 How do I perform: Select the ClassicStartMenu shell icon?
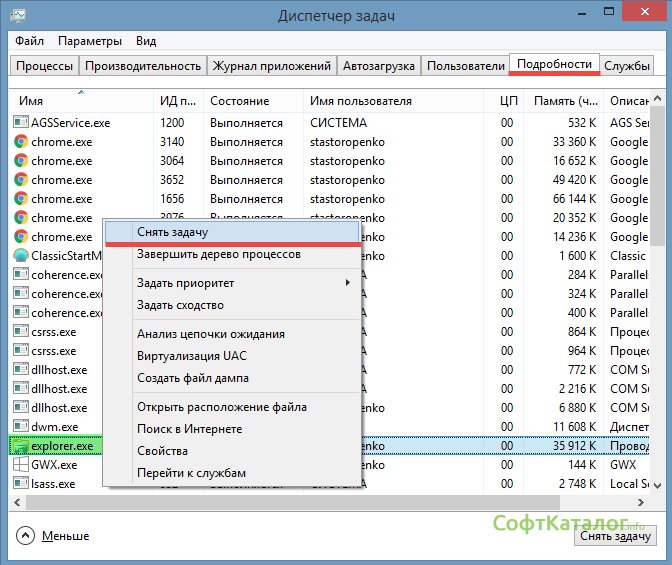coord(21,256)
